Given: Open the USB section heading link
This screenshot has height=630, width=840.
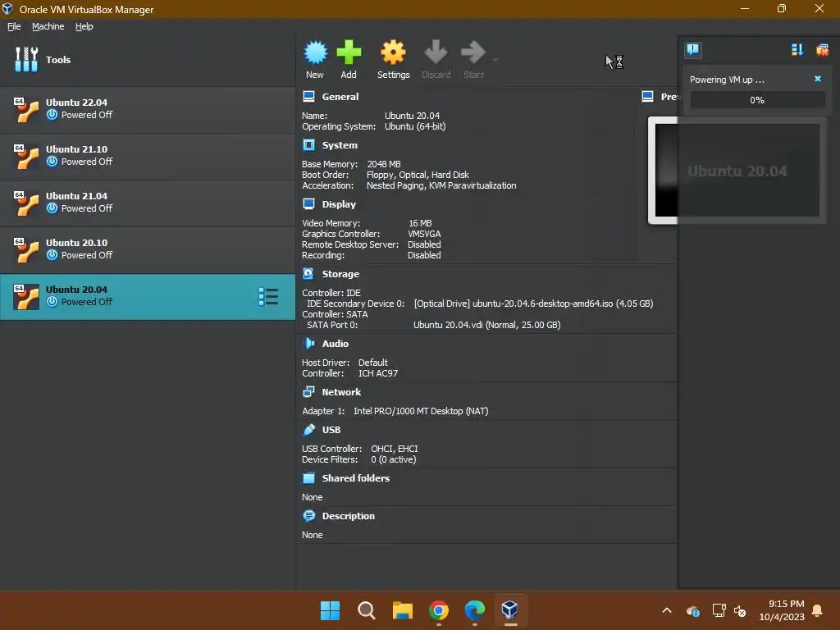Looking at the screenshot, I should point(331,430).
